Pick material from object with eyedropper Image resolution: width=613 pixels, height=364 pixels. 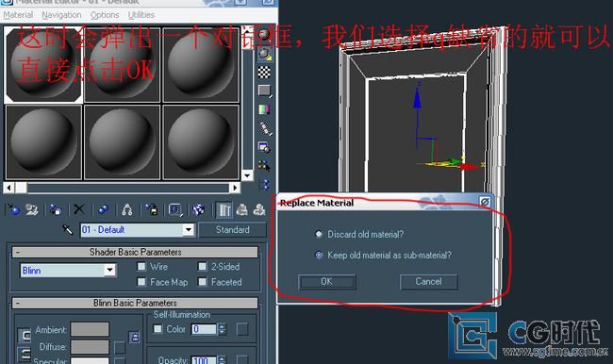pos(67,229)
